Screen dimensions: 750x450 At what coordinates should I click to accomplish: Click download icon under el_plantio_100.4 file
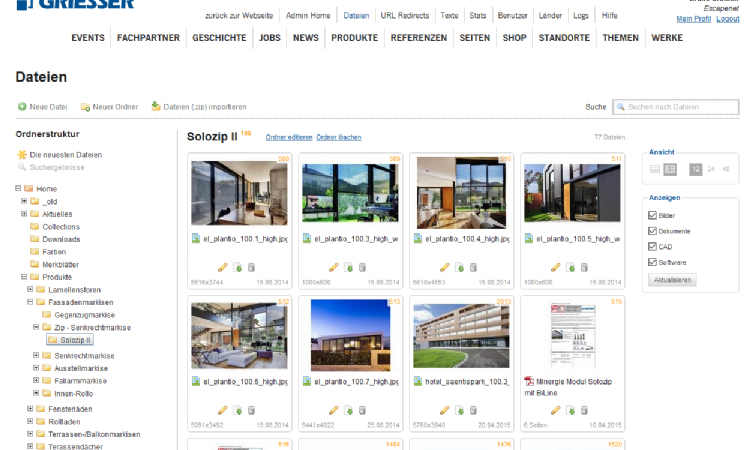[x=458, y=268]
